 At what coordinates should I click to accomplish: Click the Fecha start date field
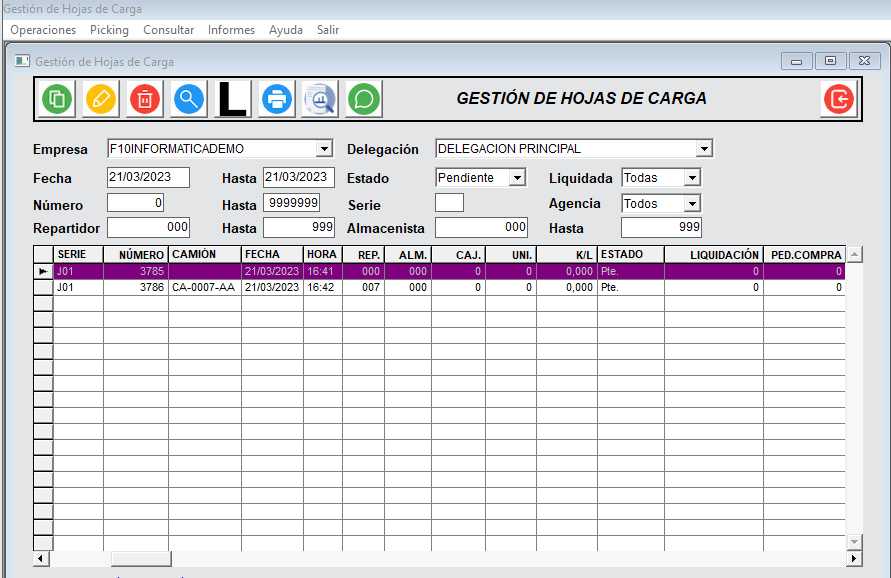148,177
